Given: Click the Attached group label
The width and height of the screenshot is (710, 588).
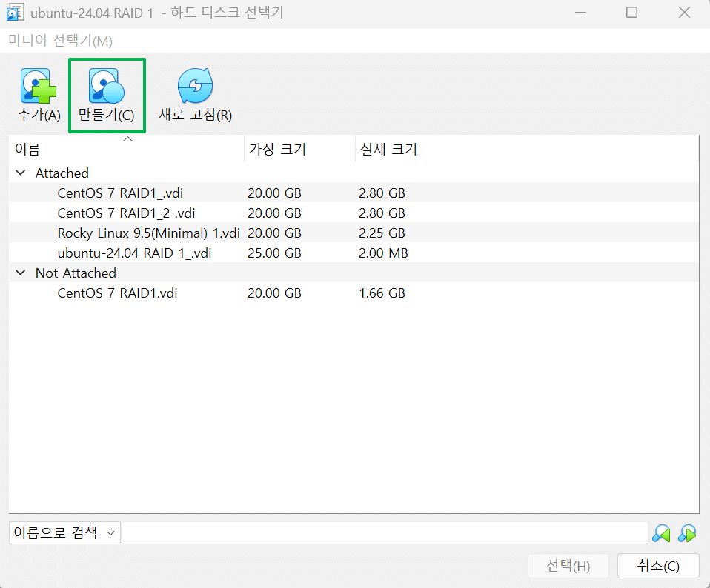Looking at the screenshot, I should tap(62, 173).
